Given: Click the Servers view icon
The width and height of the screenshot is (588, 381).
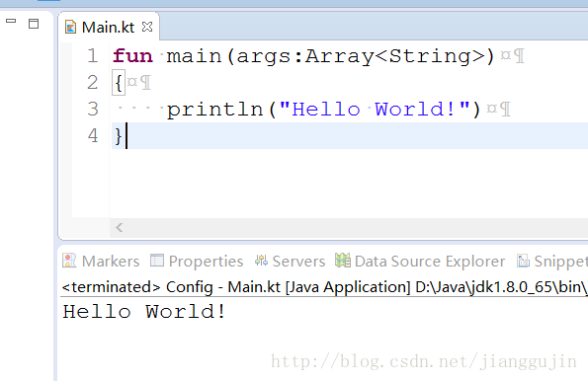Looking at the screenshot, I should coord(261,261).
